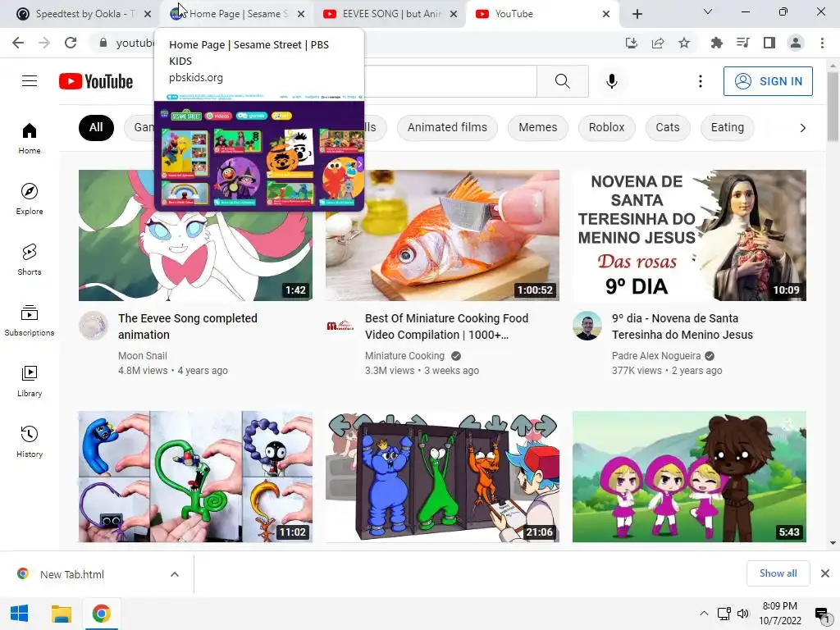Select the Cats chip
The image size is (840, 630).
pos(668,127)
